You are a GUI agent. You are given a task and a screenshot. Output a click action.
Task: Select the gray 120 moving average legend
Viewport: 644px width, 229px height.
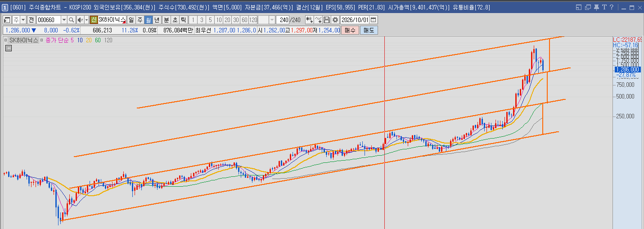point(108,40)
